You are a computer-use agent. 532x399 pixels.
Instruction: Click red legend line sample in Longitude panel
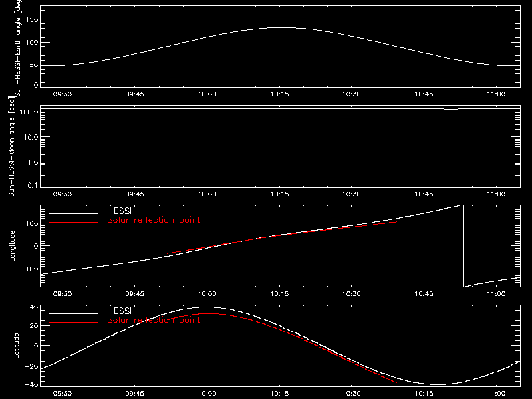[x=74, y=223]
